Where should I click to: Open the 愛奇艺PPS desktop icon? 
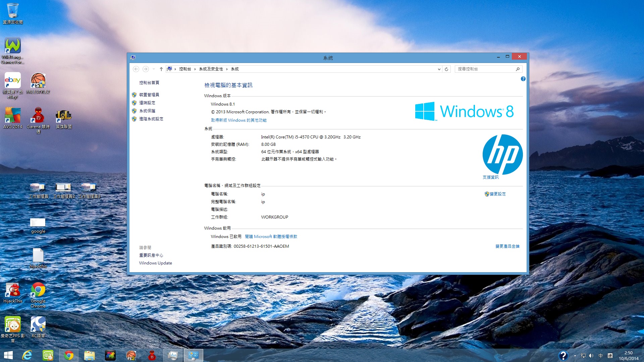(x=13, y=329)
